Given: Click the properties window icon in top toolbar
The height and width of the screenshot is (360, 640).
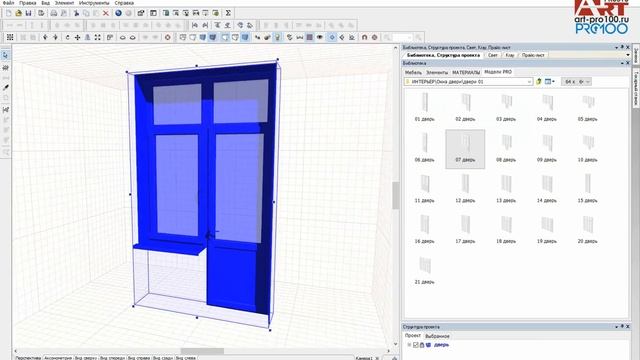Looking at the screenshot, I should click(x=141, y=13).
